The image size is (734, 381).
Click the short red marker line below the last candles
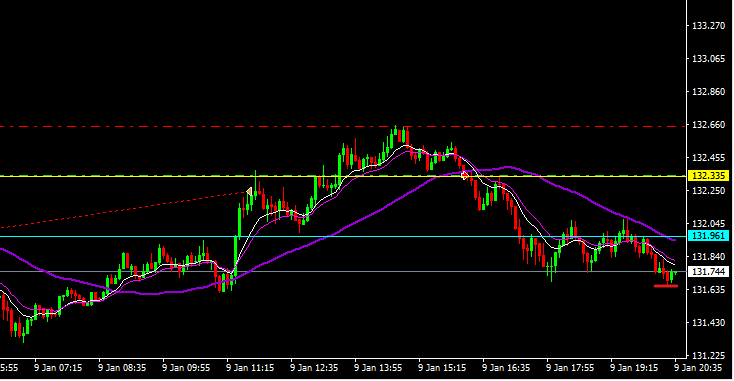click(666, 286)
